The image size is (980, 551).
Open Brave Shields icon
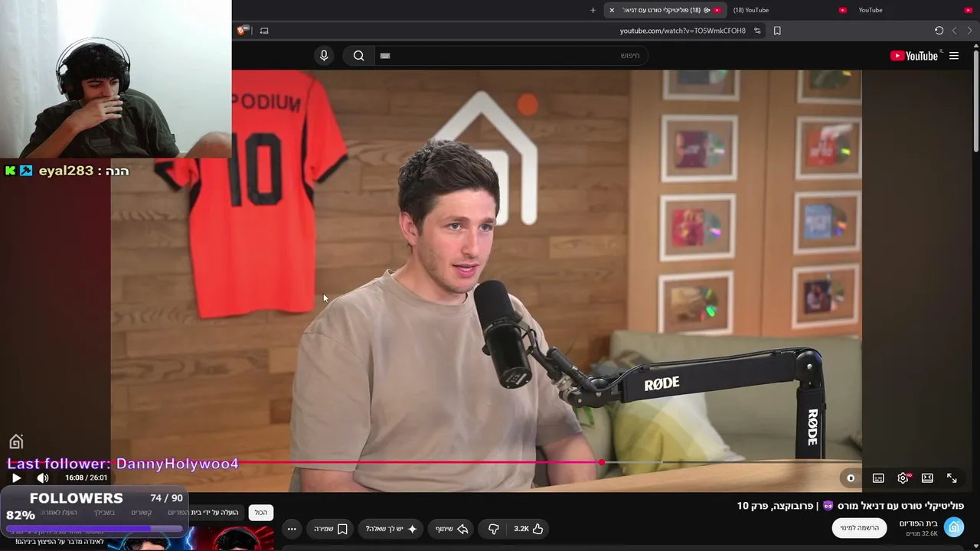[x=243, y=31]
